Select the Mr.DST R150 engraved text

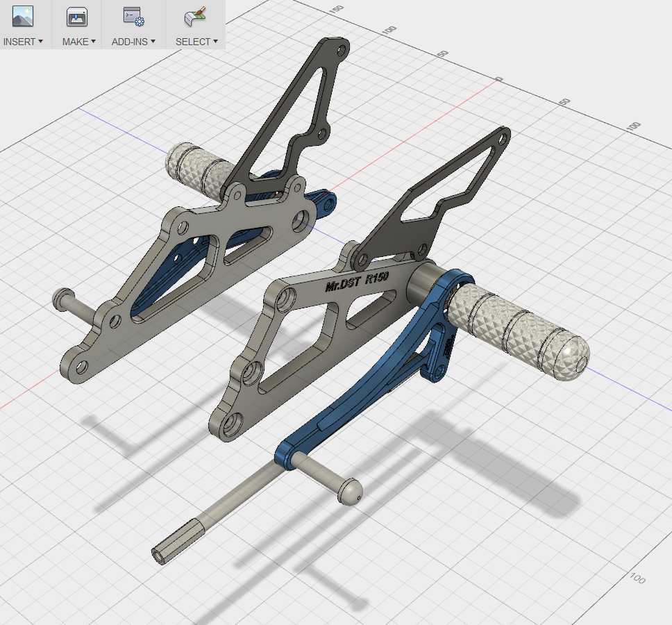(x=357, y=281)
